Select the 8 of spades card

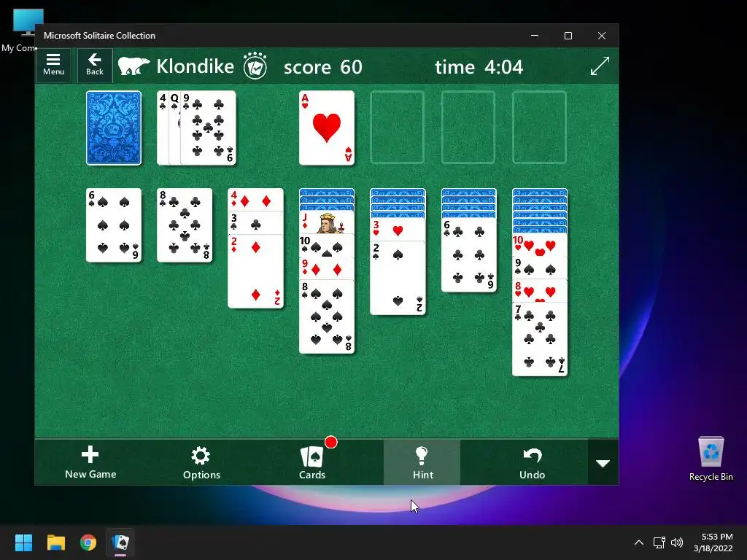[327, 317]
